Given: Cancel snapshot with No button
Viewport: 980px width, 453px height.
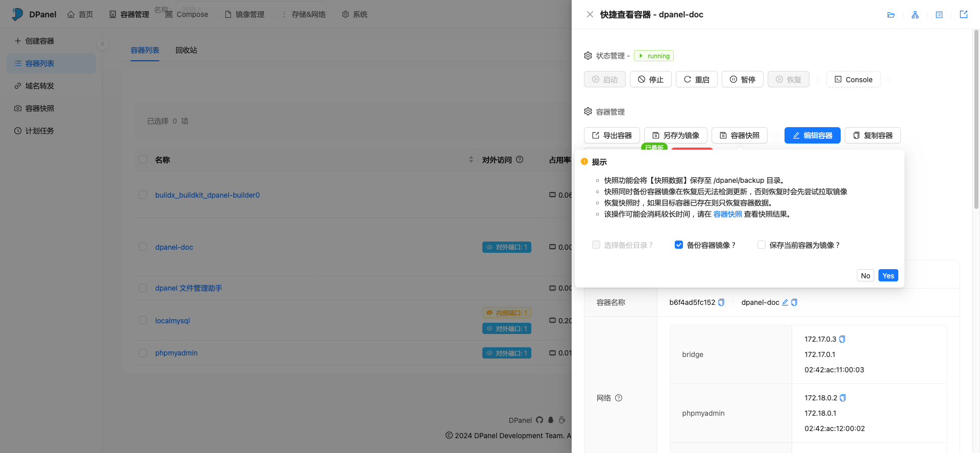Looking at the screenshot, I should [x=866, y=275].
